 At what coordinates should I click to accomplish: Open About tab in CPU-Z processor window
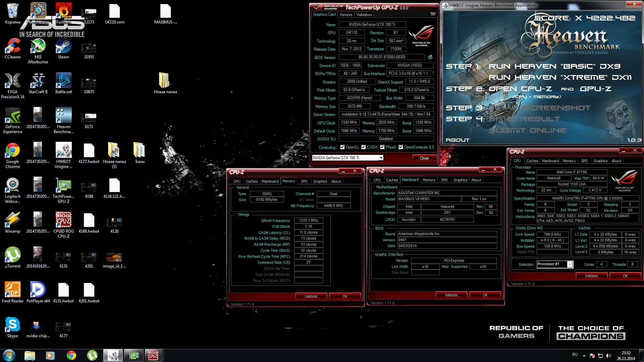[x=616, y=161]
